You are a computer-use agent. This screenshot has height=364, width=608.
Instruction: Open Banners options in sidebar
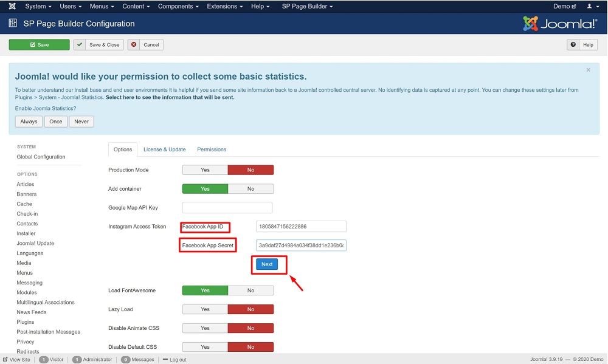26,194
